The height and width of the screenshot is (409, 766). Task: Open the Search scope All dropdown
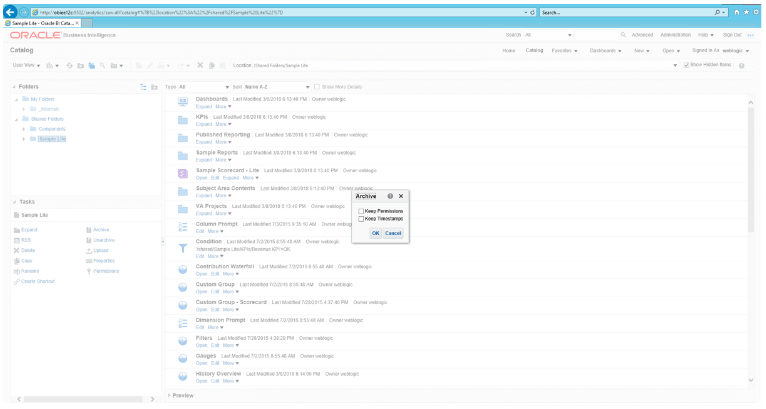[548, 35]
